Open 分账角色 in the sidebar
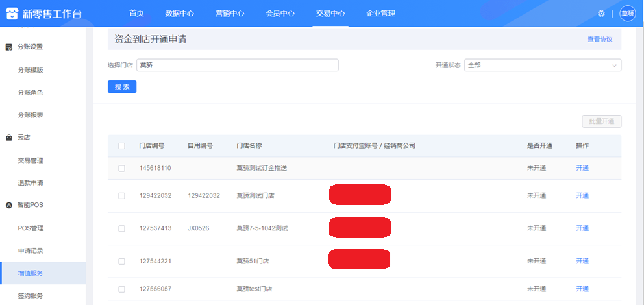Screen dimensions: 644x305 [x=31, y=93]
